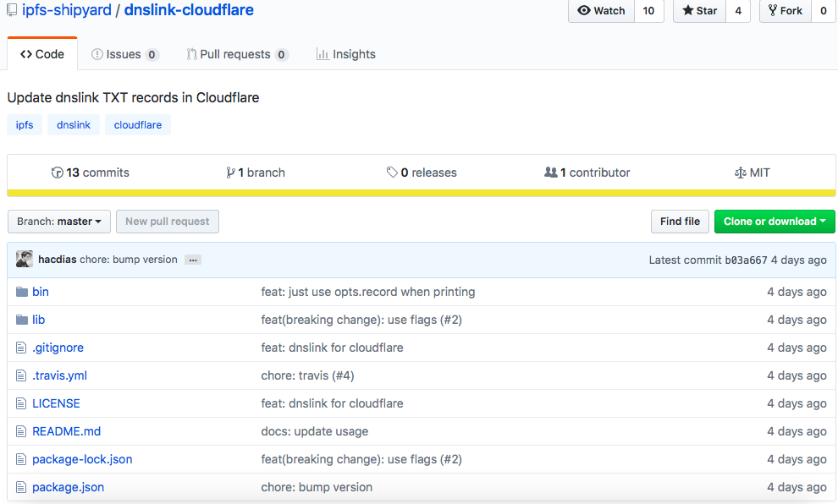The image size is (838, 504).
Task: Click the tag icon beside 0 releases
Action: click(x=392, y=173)
